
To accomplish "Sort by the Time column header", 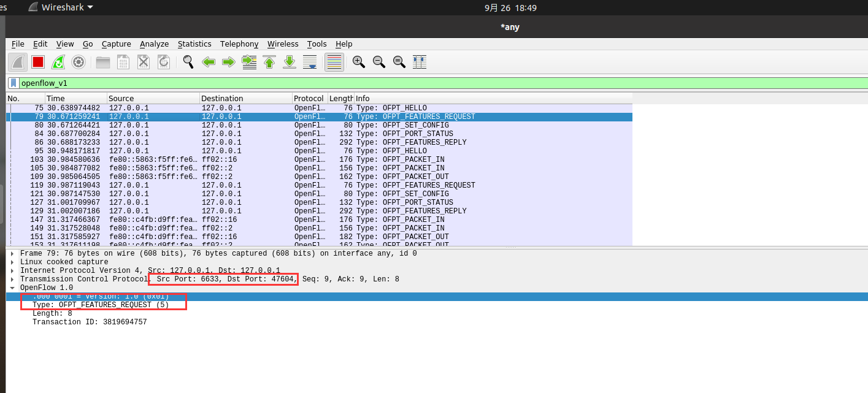I will pos(76,98).
